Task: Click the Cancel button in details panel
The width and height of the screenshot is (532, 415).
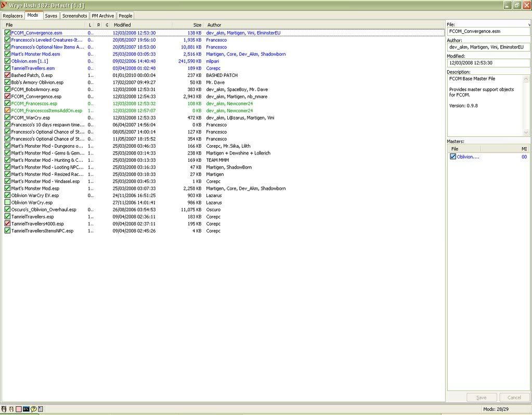Action: [514, 397]
